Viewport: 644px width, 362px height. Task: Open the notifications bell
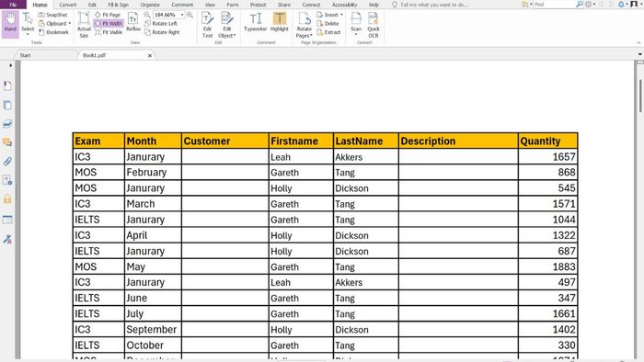(x=622, y=5)
